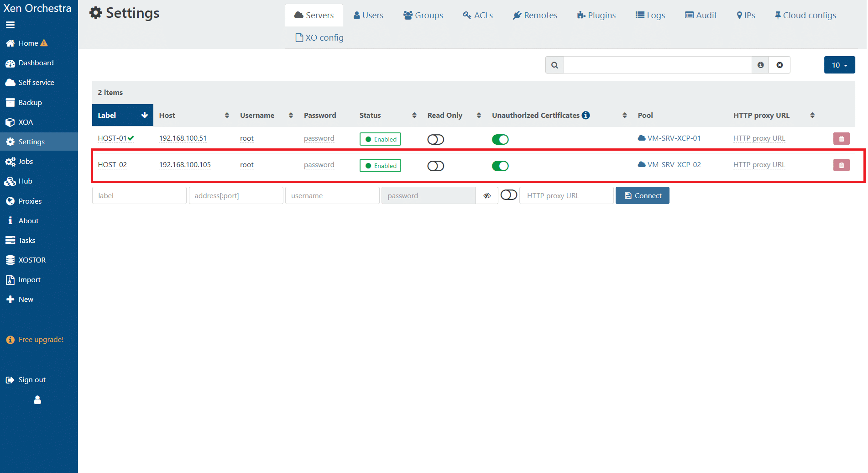Open the items-per-page 10 dropdown
Viewport: 868px width, 473px height.
coord(839,65)
